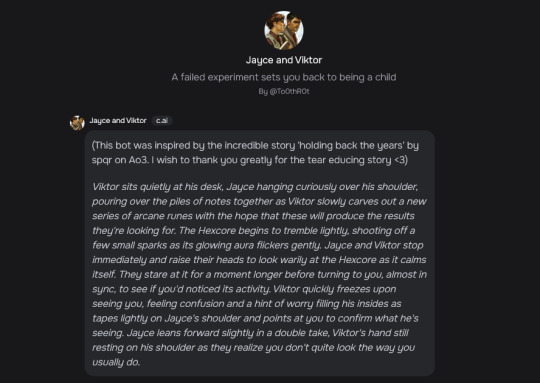Viewport: 540px width, 383px height.
Task: Click the phrase 'few small sparks' in message
Action: (x=127, y=245)
